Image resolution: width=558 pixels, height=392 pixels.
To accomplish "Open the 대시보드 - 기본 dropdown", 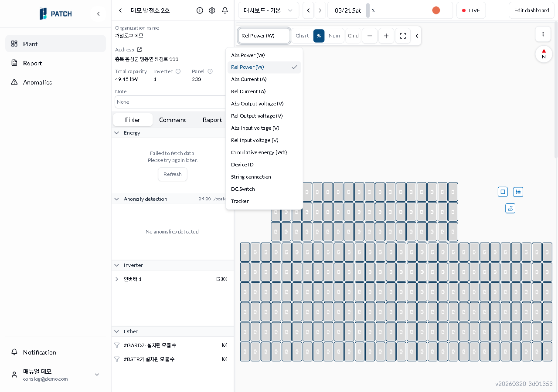I will point(268,10).
